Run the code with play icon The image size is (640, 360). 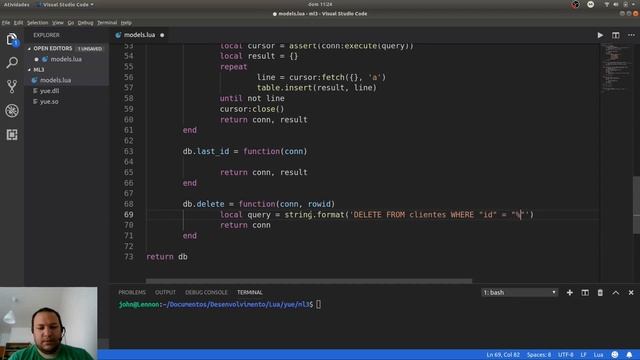(x=600, y=35)
